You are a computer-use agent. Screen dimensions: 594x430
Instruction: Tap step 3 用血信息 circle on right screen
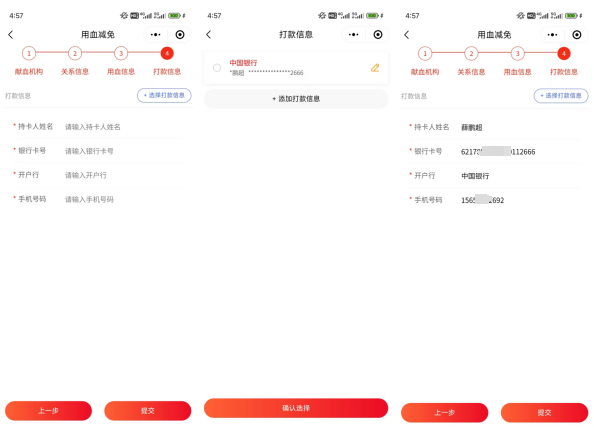(x=517, y=54)
